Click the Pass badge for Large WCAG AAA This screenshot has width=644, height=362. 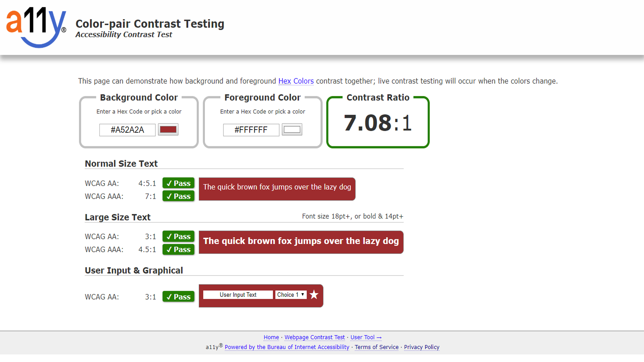pyautogui.click(x=178, y=249)
